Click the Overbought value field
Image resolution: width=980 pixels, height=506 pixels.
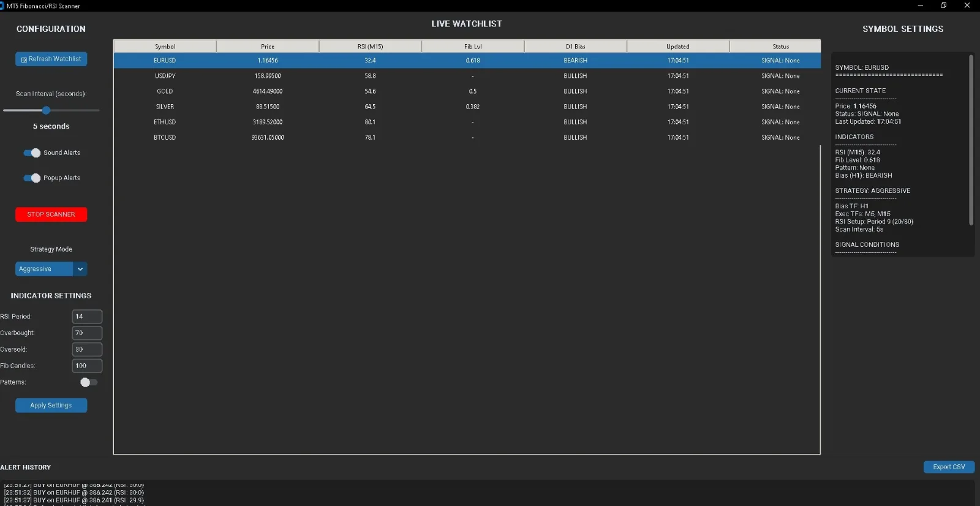(87, 333)
